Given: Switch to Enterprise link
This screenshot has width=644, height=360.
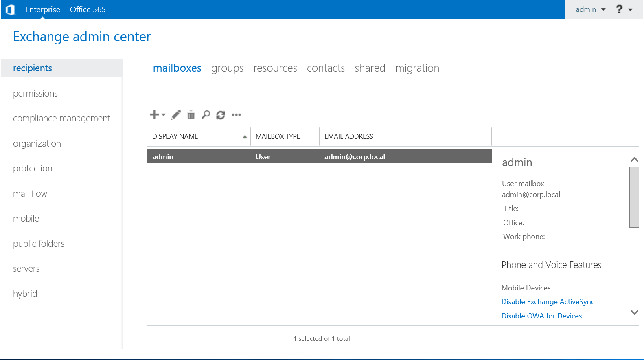Looking at the screenshot, I should pyautogui.click(x=43, y=9).
